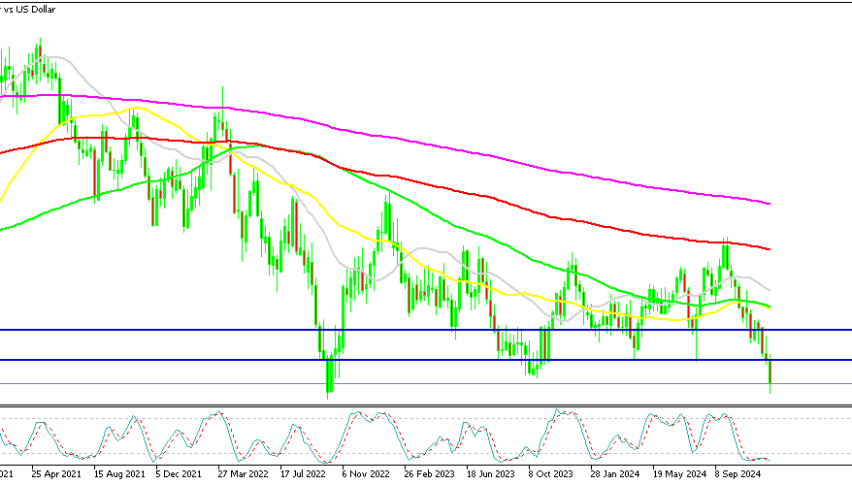
Task: Click the '25 Apr 2021' date label
Action: [x=56, y=474]
